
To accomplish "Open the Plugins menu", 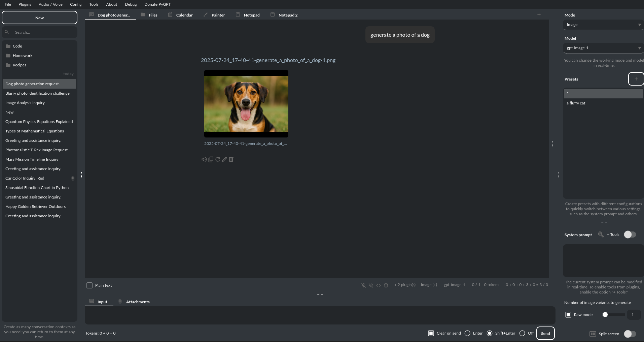I will (x=25, y=4).
